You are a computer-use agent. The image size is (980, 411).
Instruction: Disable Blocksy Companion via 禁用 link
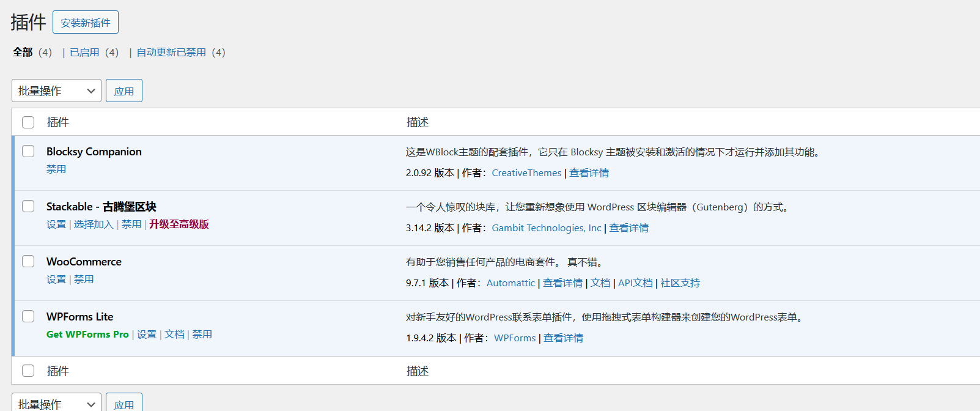(x=56, y=169)
